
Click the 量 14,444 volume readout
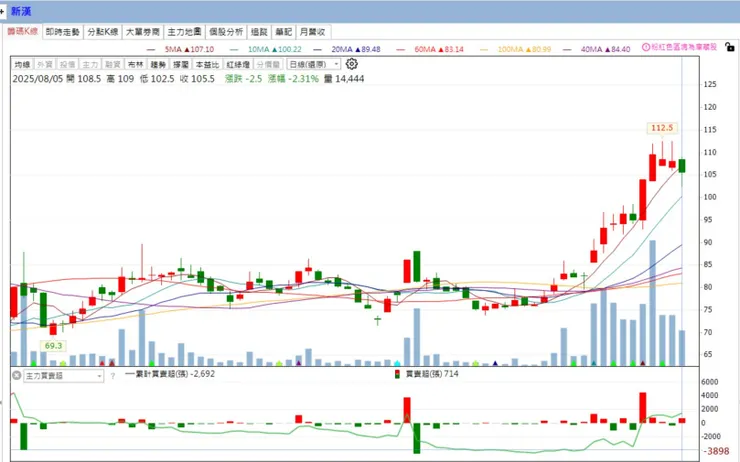tap(344, 79)
